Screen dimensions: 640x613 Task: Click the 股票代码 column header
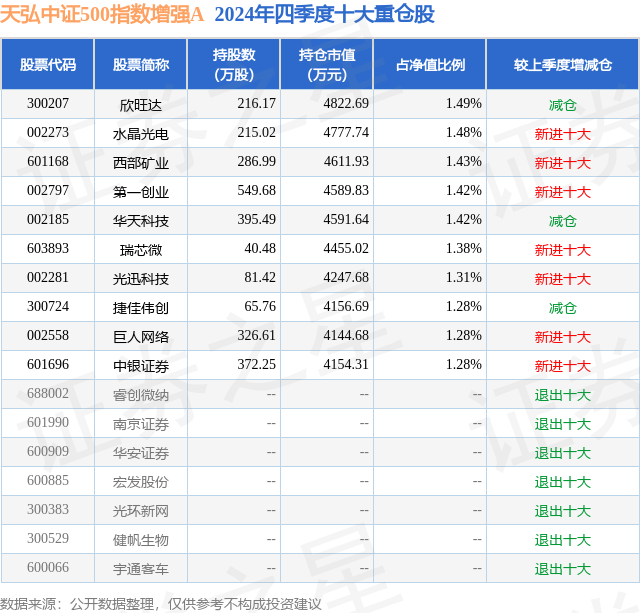pyautogui.click(x=48, y=64)
